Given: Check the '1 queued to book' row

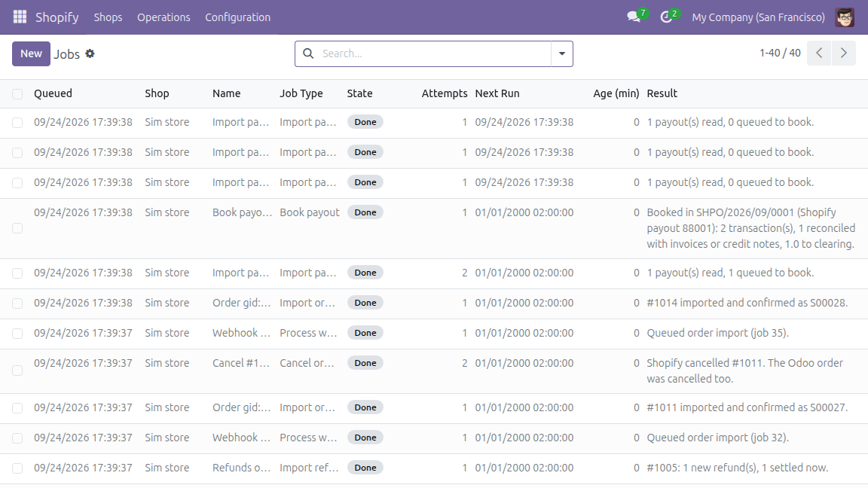Looking at the screenshot, I should click(x=18, y=273).
